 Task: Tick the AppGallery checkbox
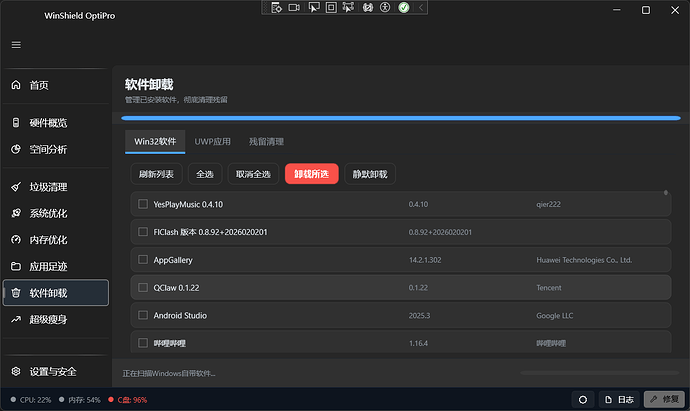143,260
